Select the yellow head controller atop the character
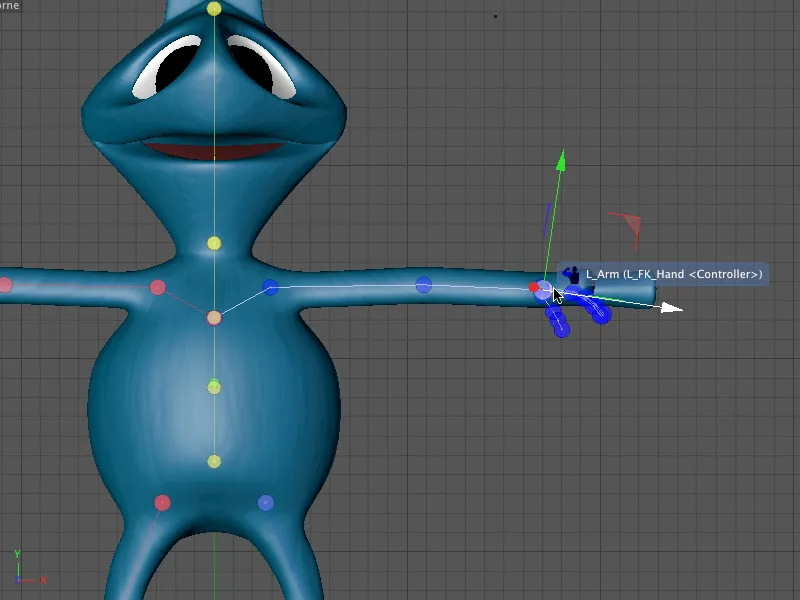 pos(214,10)
